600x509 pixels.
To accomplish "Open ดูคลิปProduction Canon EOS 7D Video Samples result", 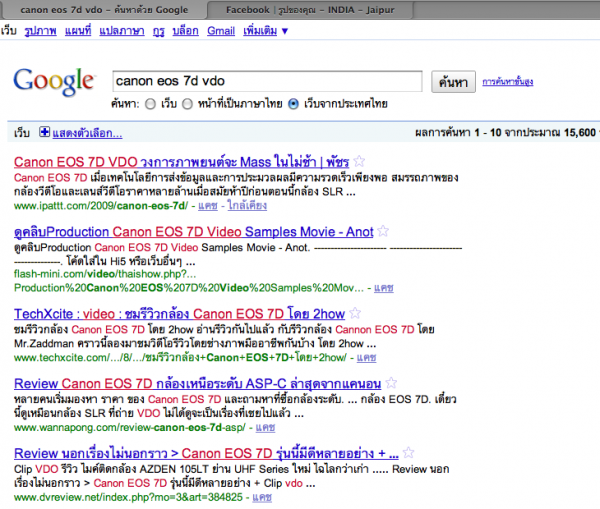I will pos(194,232).
